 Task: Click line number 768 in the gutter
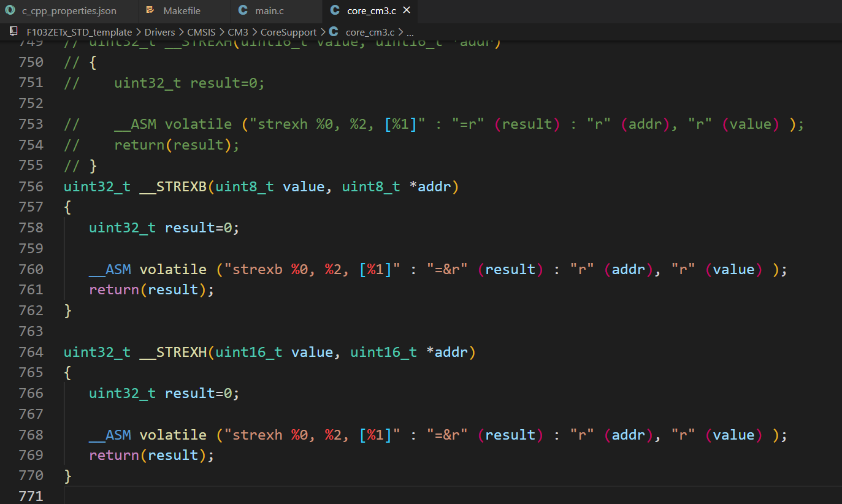pyautogui.click(x=31, y=435)
